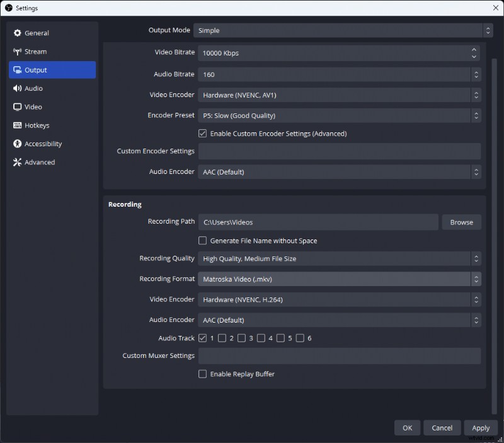Enable the Replay Buffer
Screen dimensions: 504x443
click(x=202, y=374)
